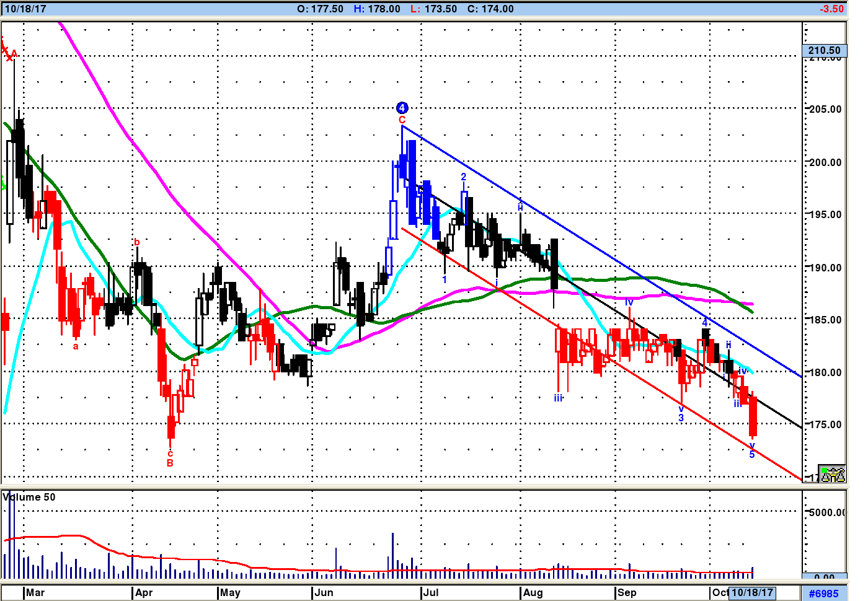The width and height of the screenshot is (868, 601).
Task: Click the circled 4 wave marker
Action: click(402, 108)
